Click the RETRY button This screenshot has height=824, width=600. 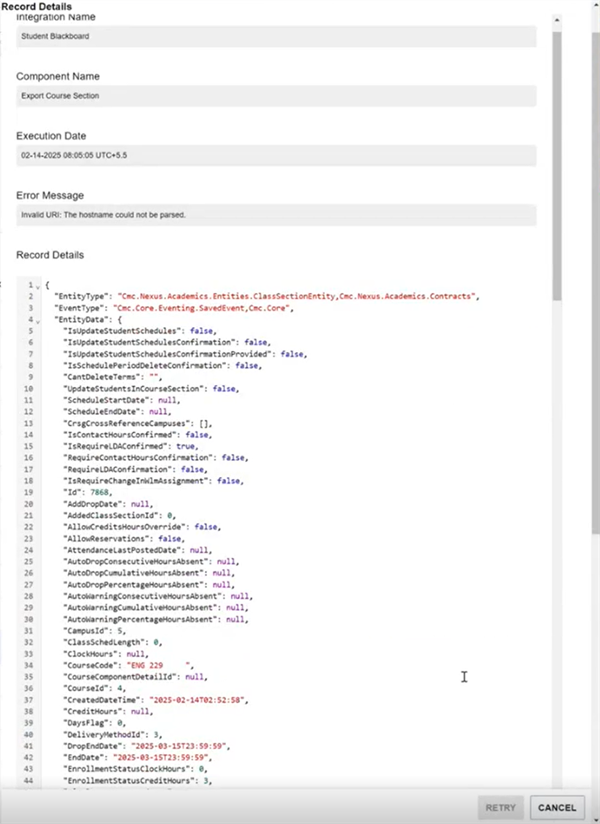point(500,808)
